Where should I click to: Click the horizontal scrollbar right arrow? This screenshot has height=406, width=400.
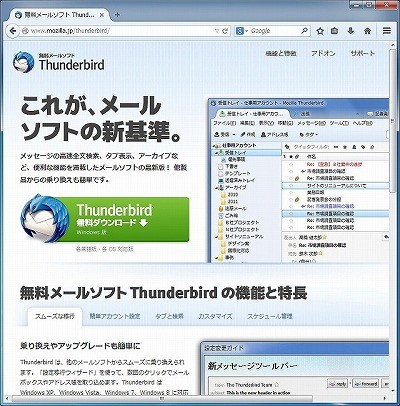[x=385, y=398]
